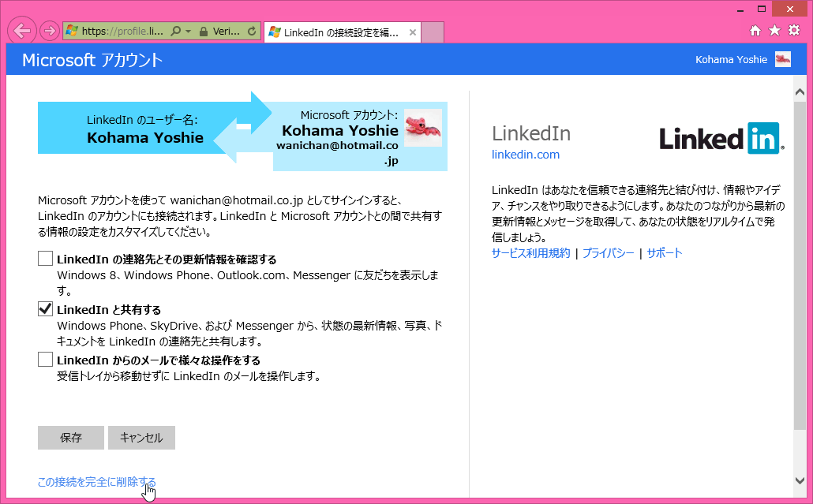Go back with the browser back arrow
The height and width of the screenshot is (504, 813).
[22, 31]
